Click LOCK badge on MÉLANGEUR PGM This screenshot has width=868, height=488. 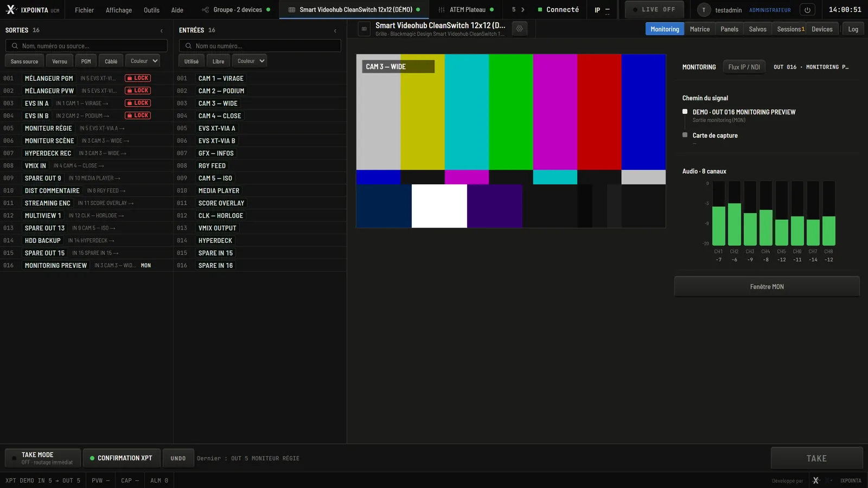[138, 78]
